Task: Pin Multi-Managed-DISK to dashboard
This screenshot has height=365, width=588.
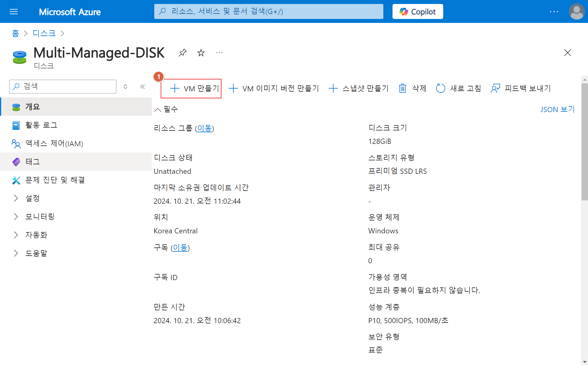Action: (182, 53)
